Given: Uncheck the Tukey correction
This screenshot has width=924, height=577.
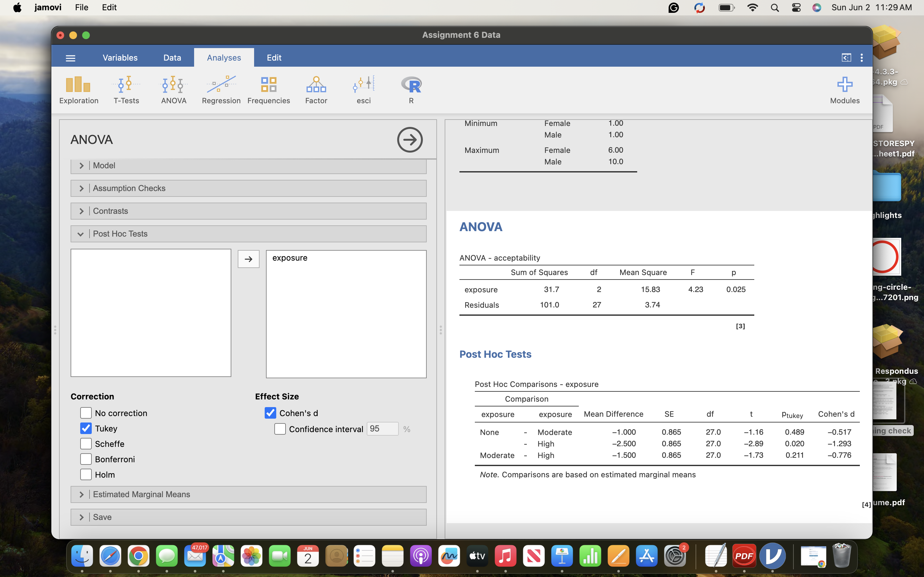Looking at the screenshot, I should click(86, 429).
